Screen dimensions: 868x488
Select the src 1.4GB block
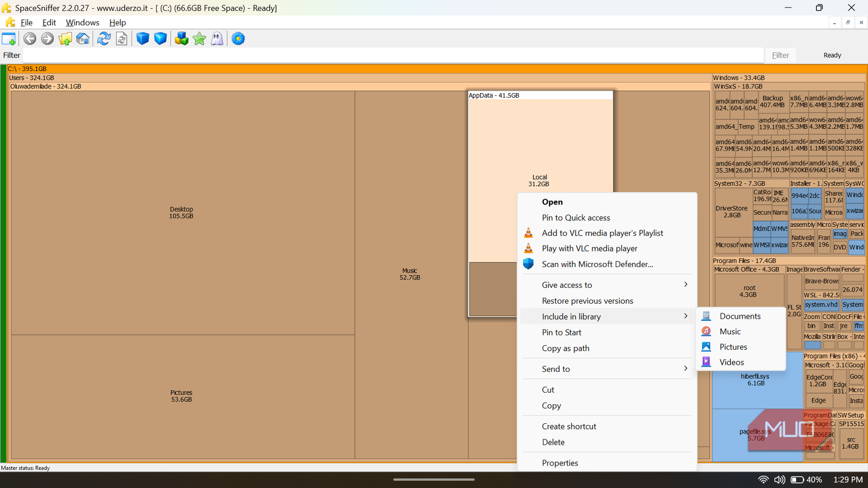[x=851, y=443]
